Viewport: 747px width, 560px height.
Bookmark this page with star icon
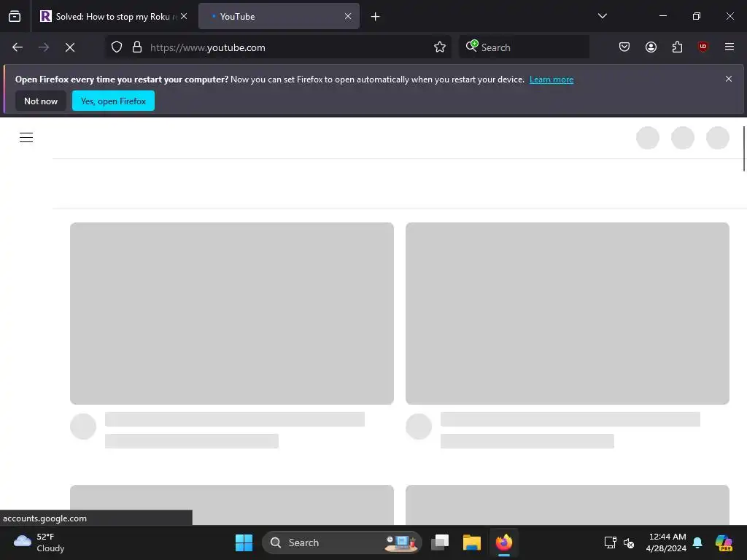440,47
